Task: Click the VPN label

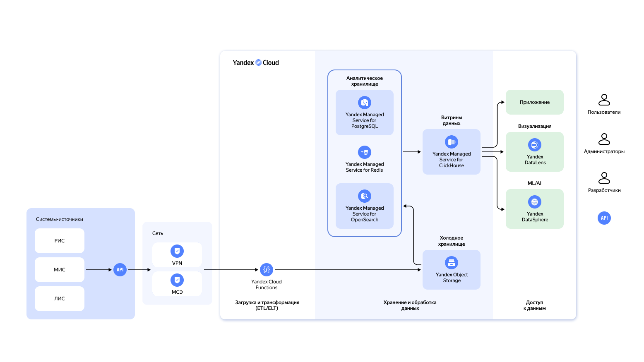Action: point(177,263)
